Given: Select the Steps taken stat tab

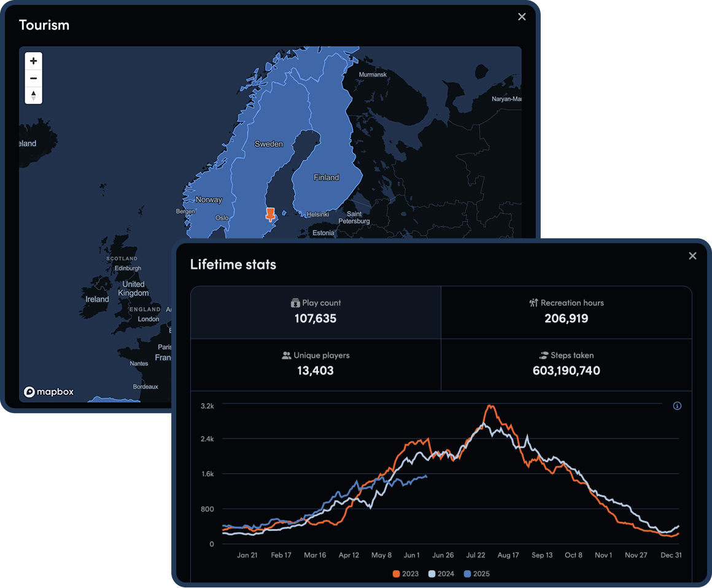Looking at the screenshot, I should [566, 364].
